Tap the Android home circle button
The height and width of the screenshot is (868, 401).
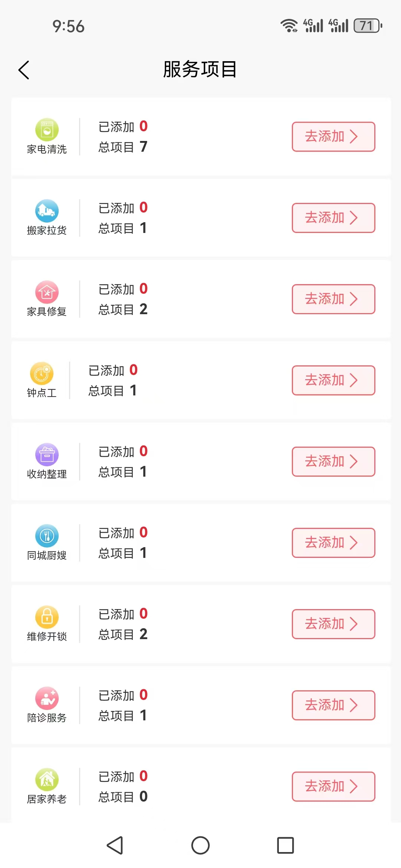pos(200,845)
